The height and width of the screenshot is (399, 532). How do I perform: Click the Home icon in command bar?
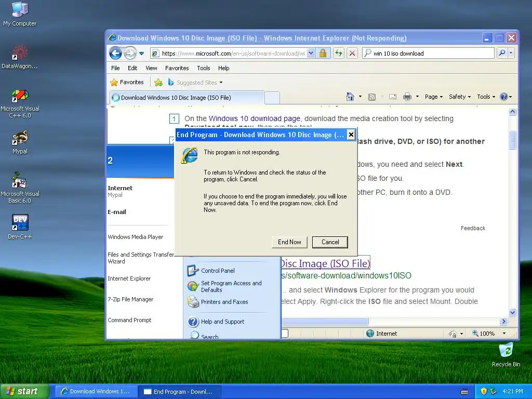(350, 97)
